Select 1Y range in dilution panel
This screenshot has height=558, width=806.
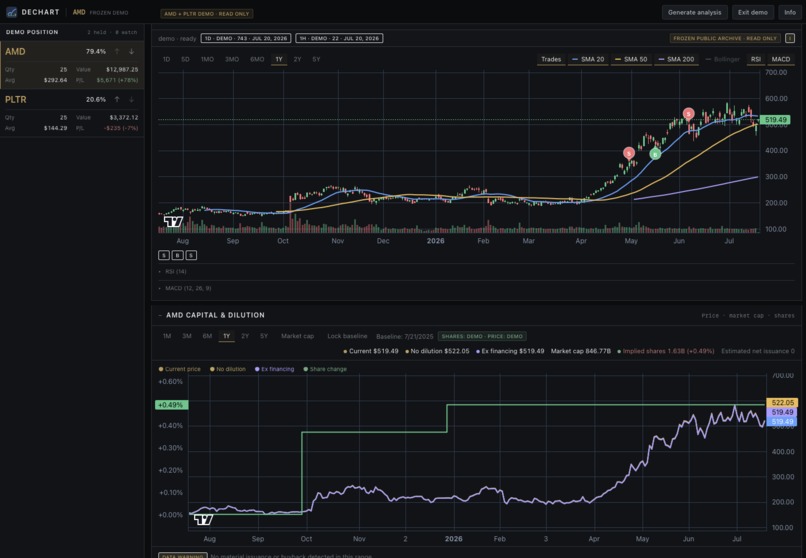pos(226,336)
